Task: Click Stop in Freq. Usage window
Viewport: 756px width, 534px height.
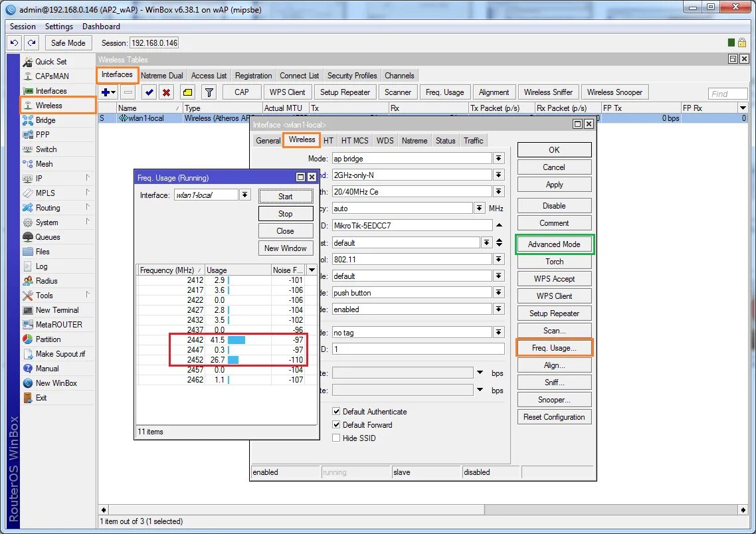Action: click(x=286, y=213)
